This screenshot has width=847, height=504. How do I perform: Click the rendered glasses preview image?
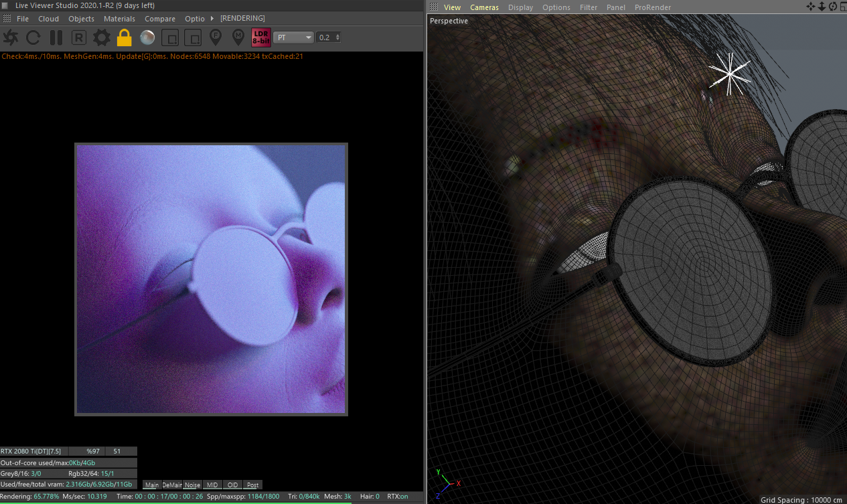[x=211, y=279]
